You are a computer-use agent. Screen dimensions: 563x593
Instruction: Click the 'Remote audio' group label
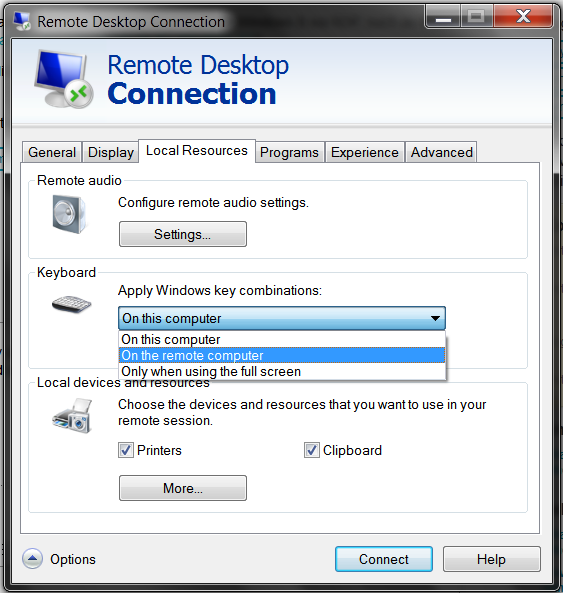click(79, 180)
